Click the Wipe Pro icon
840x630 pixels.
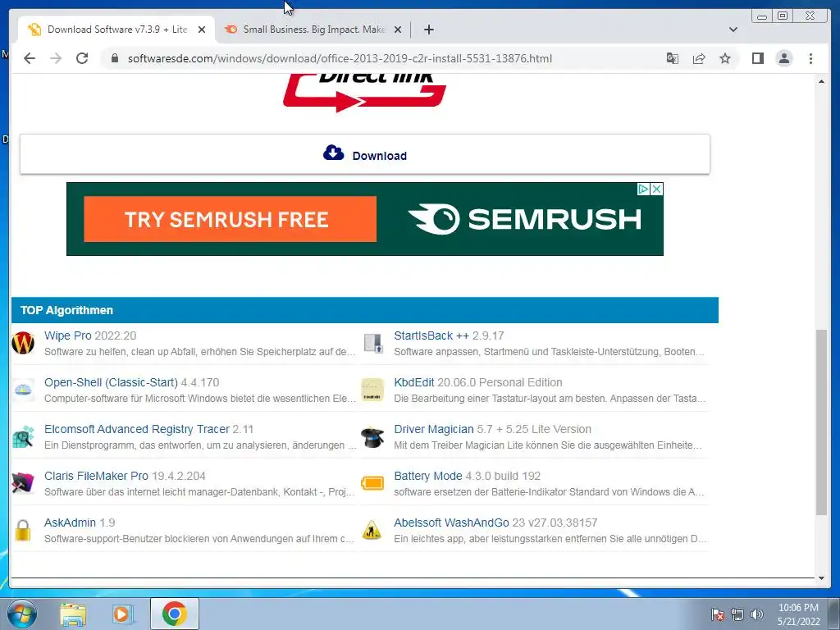tap(23, 343)
